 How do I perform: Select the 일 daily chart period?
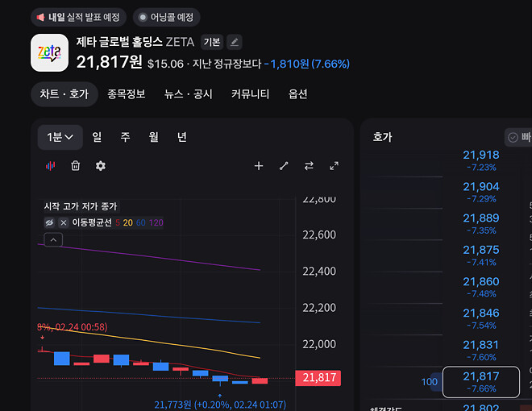[x=97, y=137]
